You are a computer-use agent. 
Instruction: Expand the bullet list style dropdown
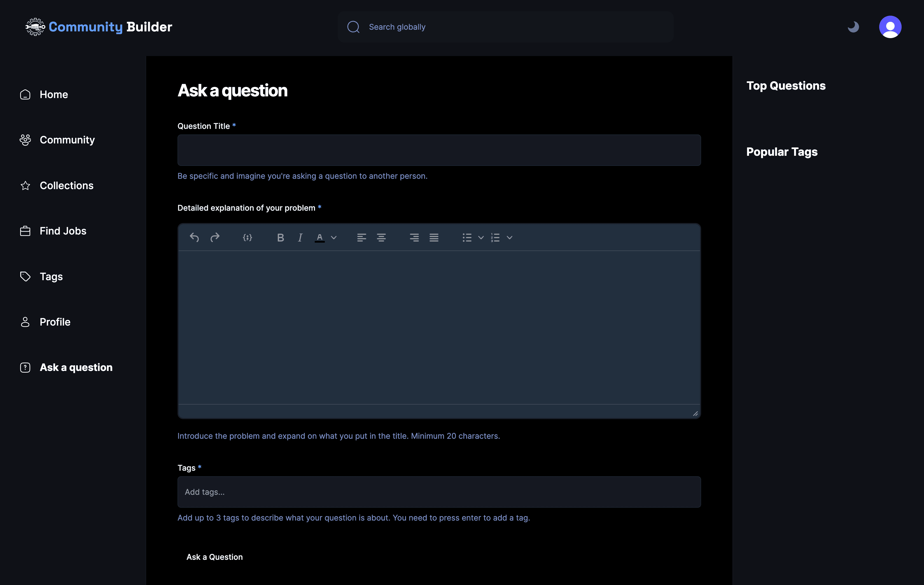[x=481, y=238]
